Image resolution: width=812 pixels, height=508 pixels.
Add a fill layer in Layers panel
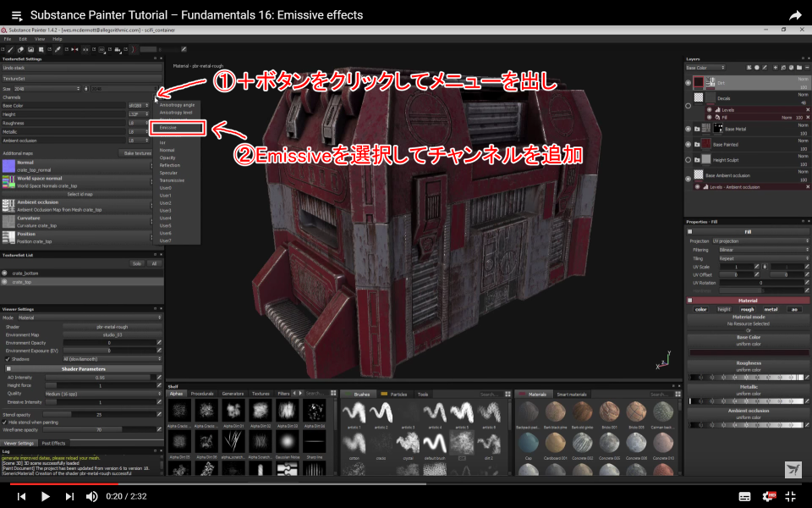coord(783,68)
